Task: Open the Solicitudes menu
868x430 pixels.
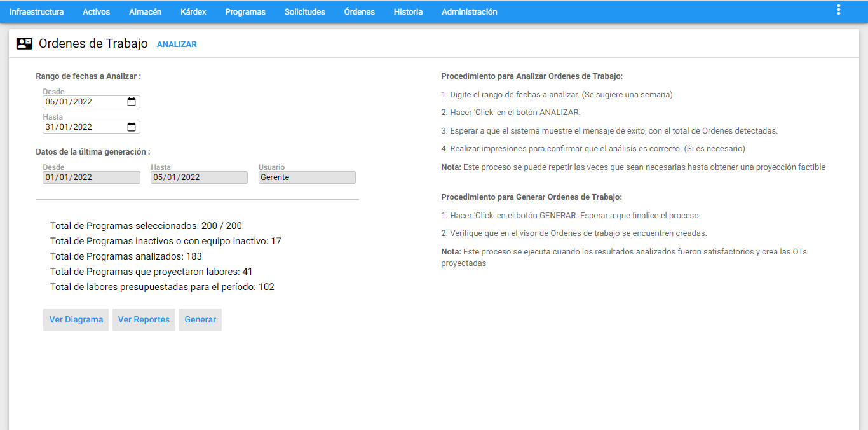Action: pyautogui.click(x=304, y=11)
